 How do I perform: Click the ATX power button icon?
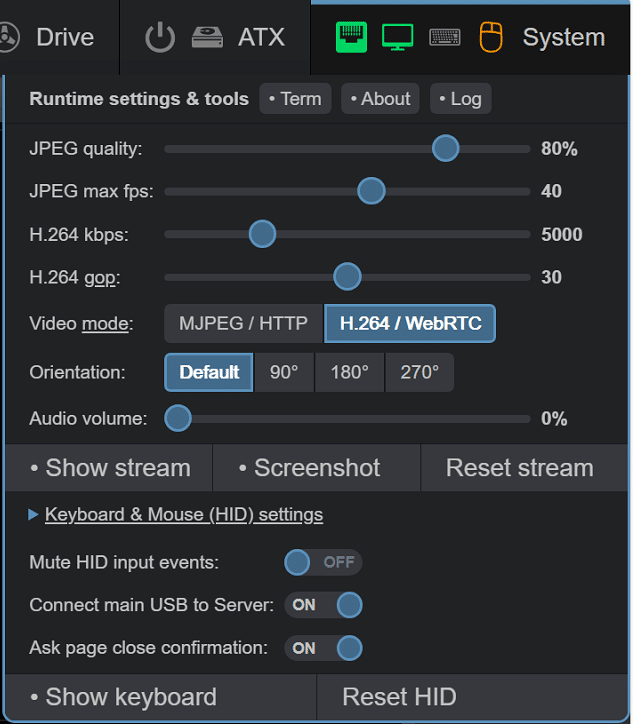[160, 37]
